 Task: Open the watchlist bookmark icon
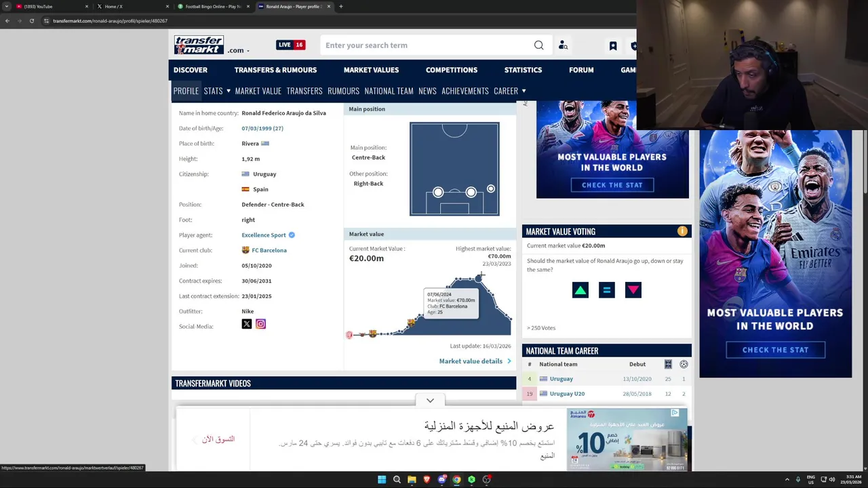(x=613, y=45)
